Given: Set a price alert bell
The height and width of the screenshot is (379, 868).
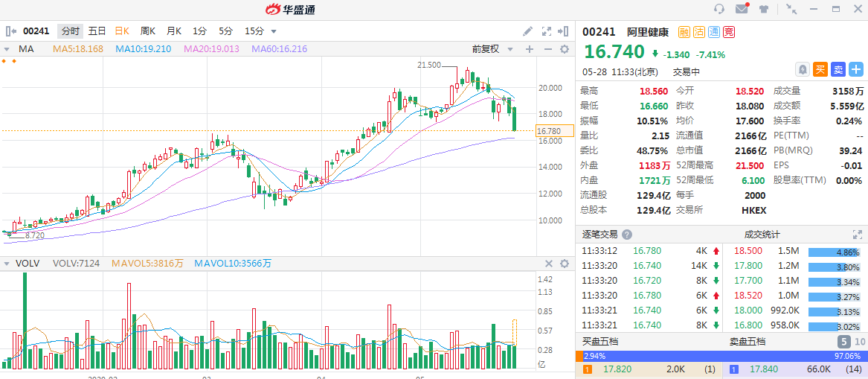Looking at the screenshot, I should pyautogui.click(x=803, y=69).
